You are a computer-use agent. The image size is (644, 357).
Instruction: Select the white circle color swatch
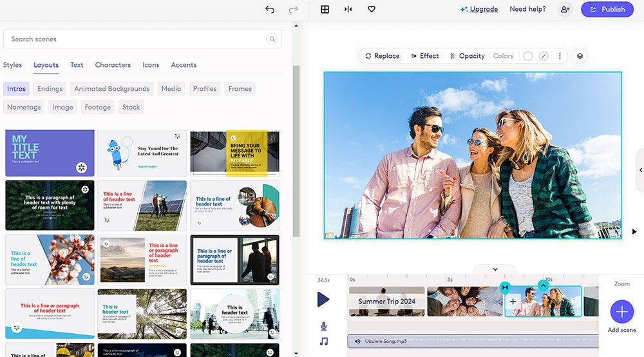pos(528,56)
